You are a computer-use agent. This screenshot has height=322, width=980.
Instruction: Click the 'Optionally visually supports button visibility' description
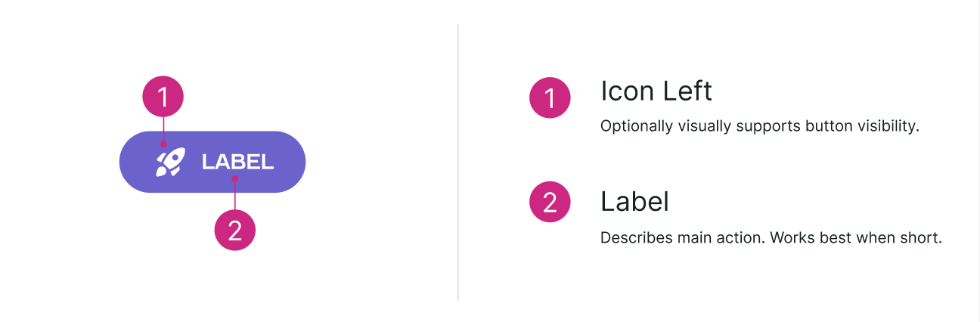pos(759,125)
